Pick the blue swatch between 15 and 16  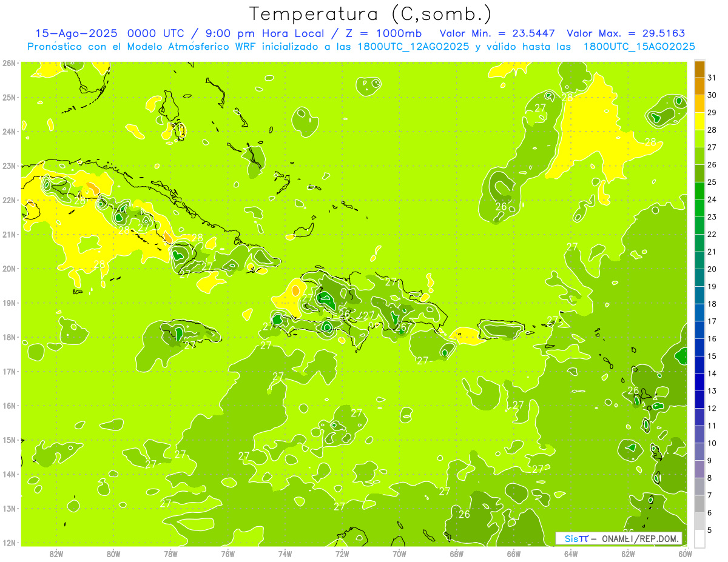pyautogui.click(x=699, y=347)
